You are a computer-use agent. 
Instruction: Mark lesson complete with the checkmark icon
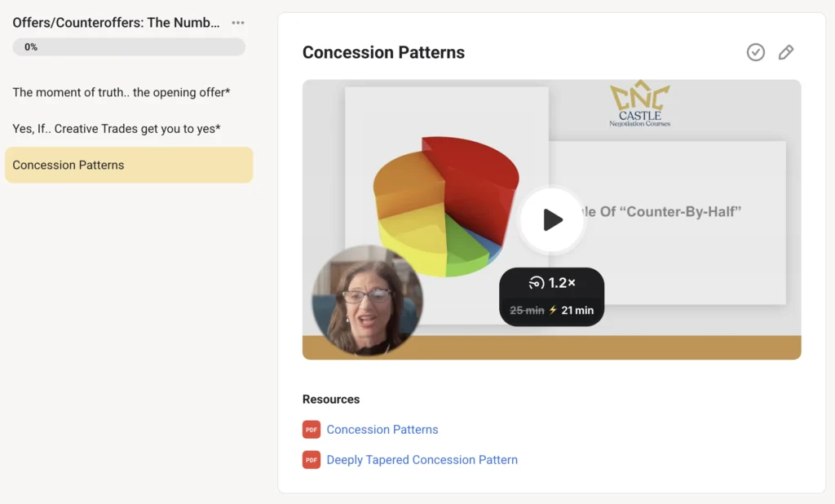click(756, 52)
